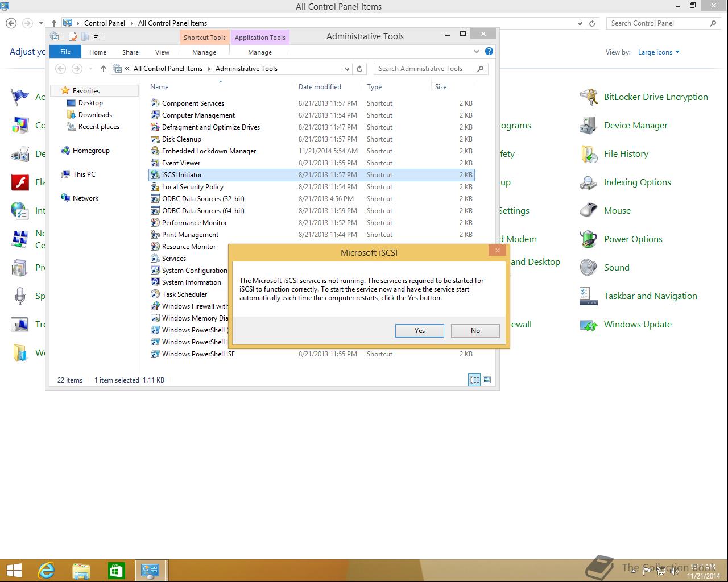Click the Disk Cleanup shortcut icon
Viewport: 728px width, 582px height.
(x=155, y=139)
